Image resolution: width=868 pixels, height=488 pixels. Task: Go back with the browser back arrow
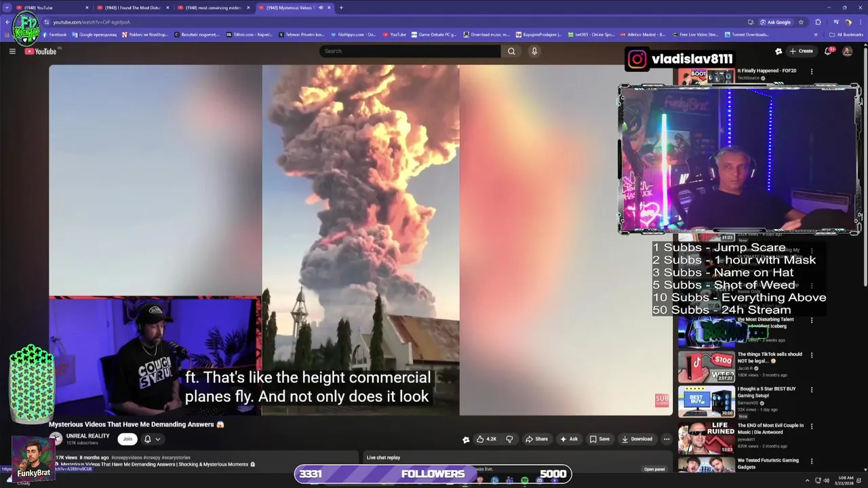click(7, 22)
